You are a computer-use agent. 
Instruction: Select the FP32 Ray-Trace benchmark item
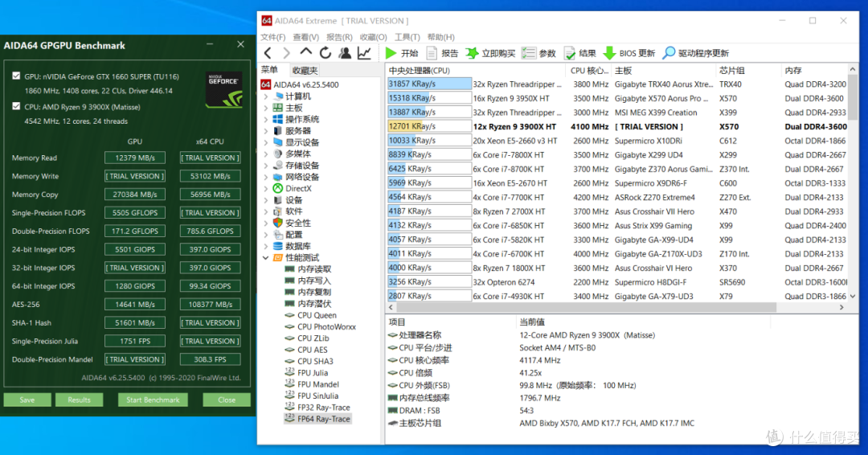317,408
